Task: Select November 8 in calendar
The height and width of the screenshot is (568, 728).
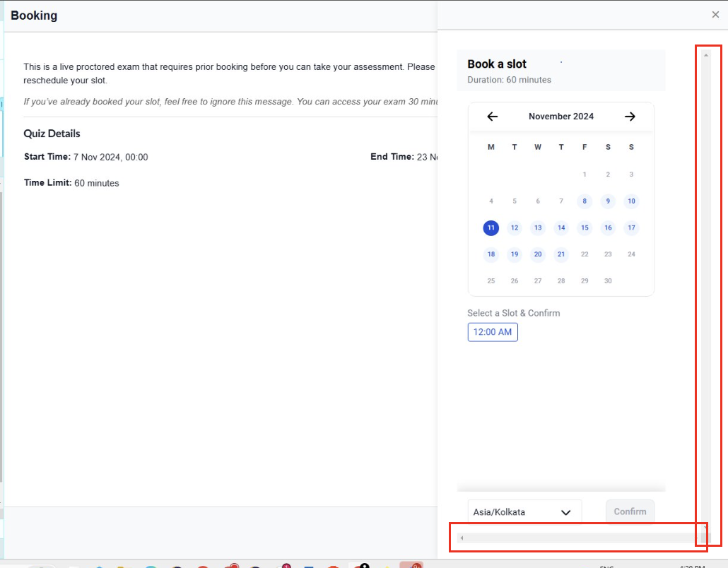Action: (585, 201)
